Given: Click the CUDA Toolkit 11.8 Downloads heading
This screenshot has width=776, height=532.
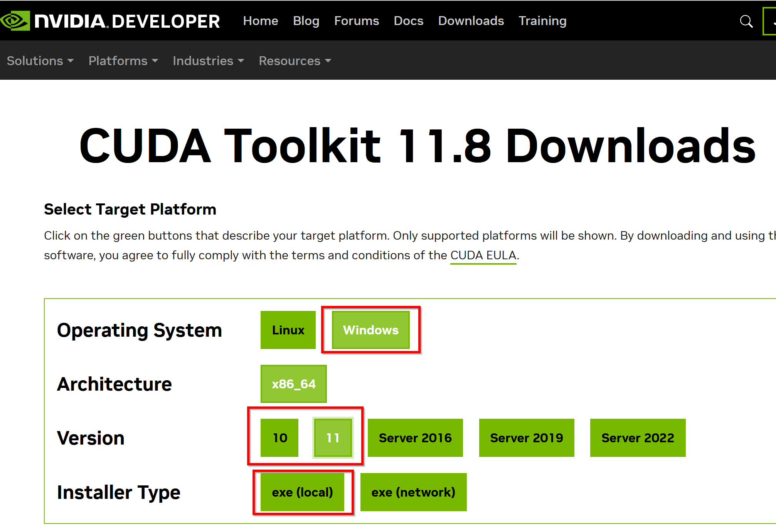Looking at the screenshot, I should tap(417, 146).
